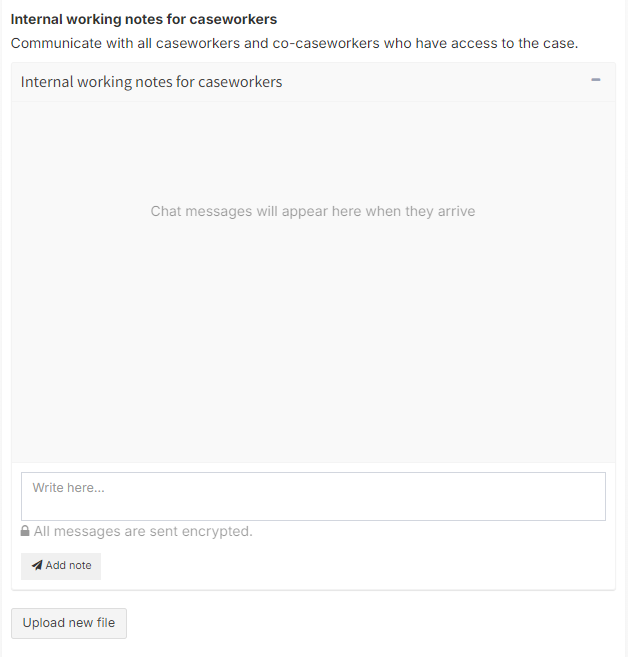628x657 pixels.
Task: Click the word "arrive" in chat placeholder
Action: point(456,211)
